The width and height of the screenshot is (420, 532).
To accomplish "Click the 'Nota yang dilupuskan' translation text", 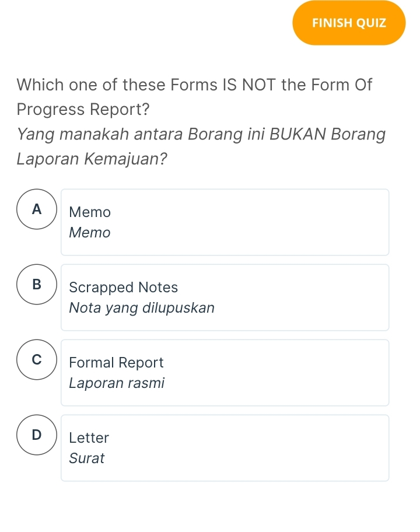I will (x=142, y=308).
